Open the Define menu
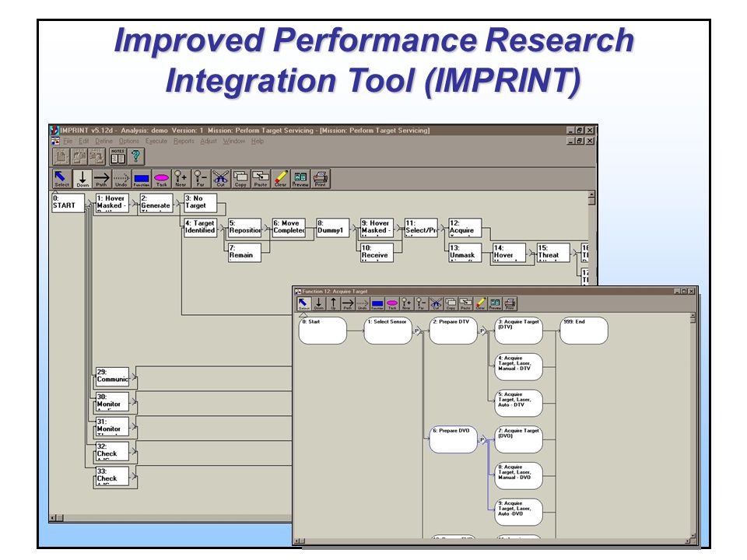 103,141
